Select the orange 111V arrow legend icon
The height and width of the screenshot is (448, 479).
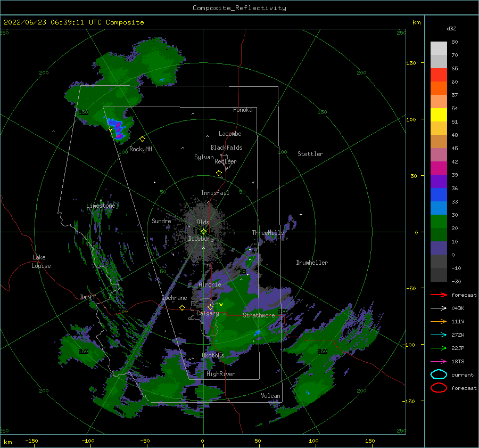point(439,321)
